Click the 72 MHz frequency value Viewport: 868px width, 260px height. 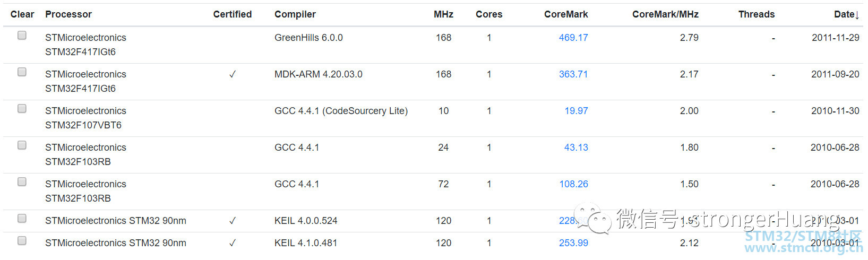pos(443,184)
